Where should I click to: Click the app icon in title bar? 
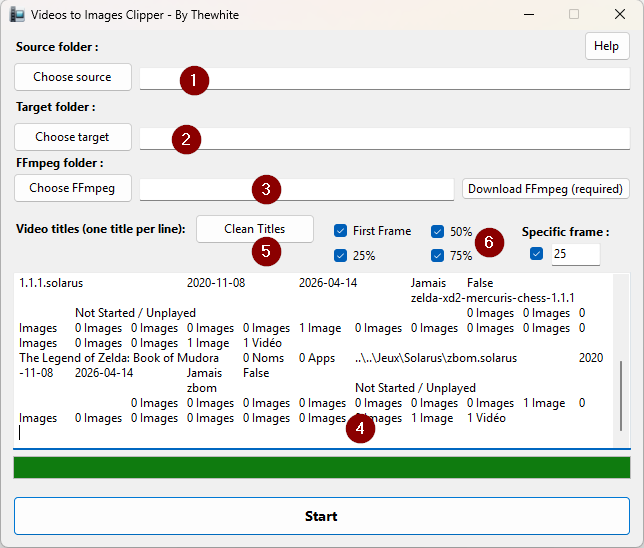17,15
